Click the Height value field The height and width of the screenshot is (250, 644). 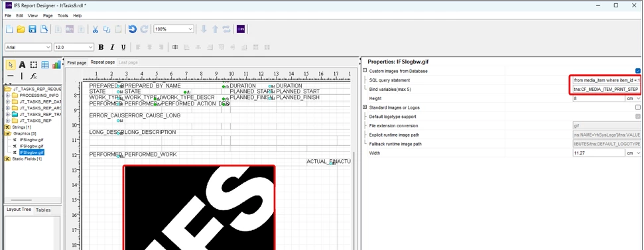pyautogui.click(x=599, y=99)
